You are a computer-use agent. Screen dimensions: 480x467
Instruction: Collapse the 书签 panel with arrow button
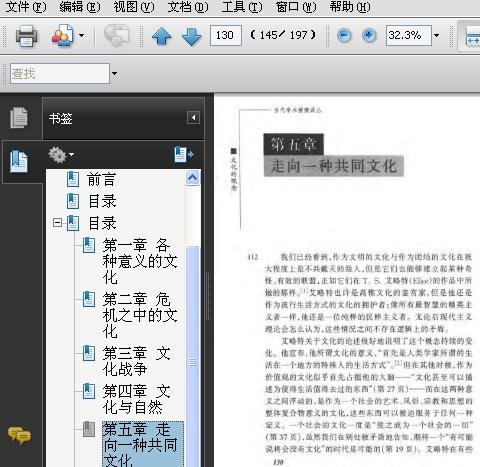tap(193, 118)
